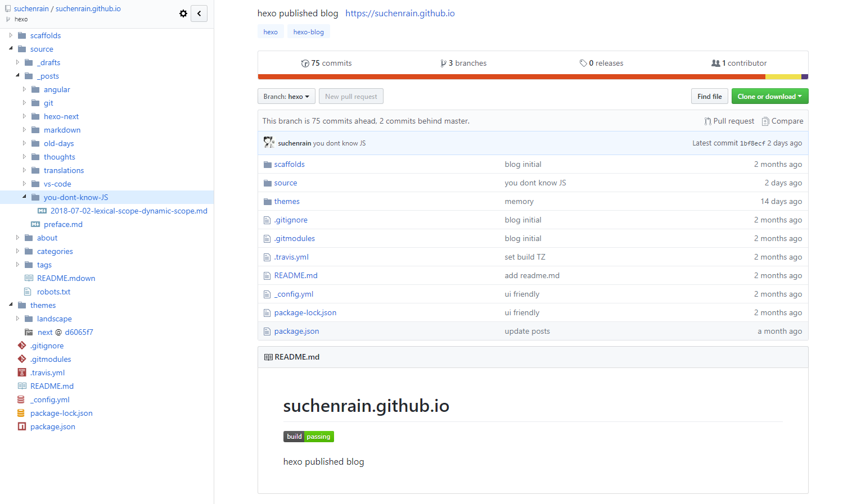Open the vs-code folder in the tree
The width and height of the screenshot is (843, 504).
(57, 184)
